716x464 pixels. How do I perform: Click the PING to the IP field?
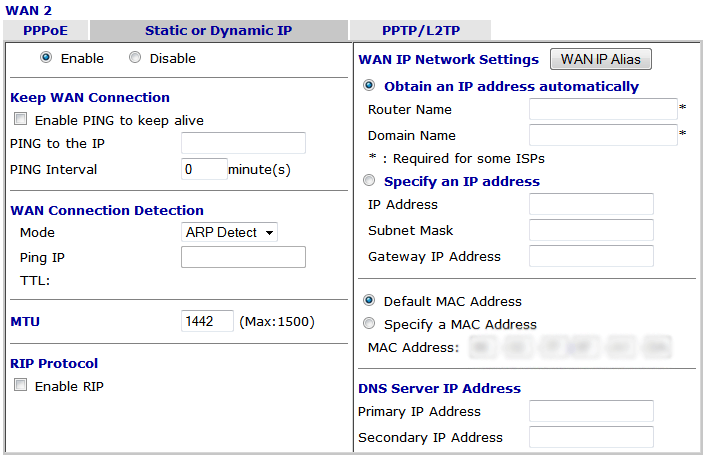click(243, 143)
